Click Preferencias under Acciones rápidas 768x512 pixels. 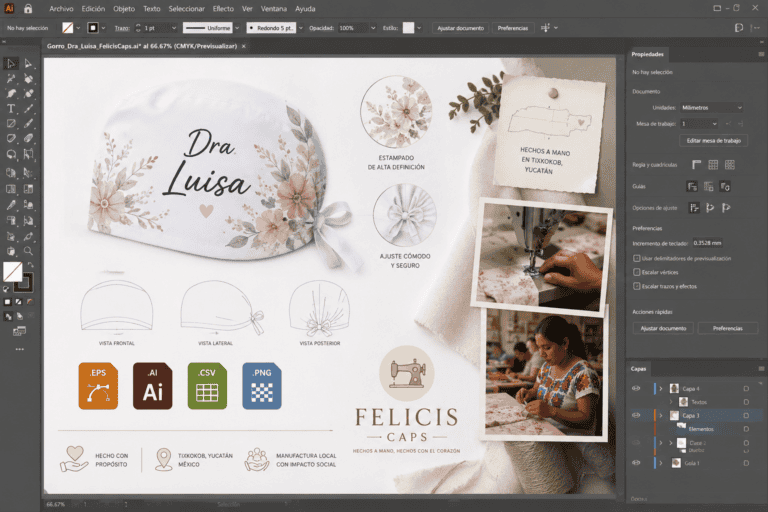pyautogui.click(x=728, y=328)
